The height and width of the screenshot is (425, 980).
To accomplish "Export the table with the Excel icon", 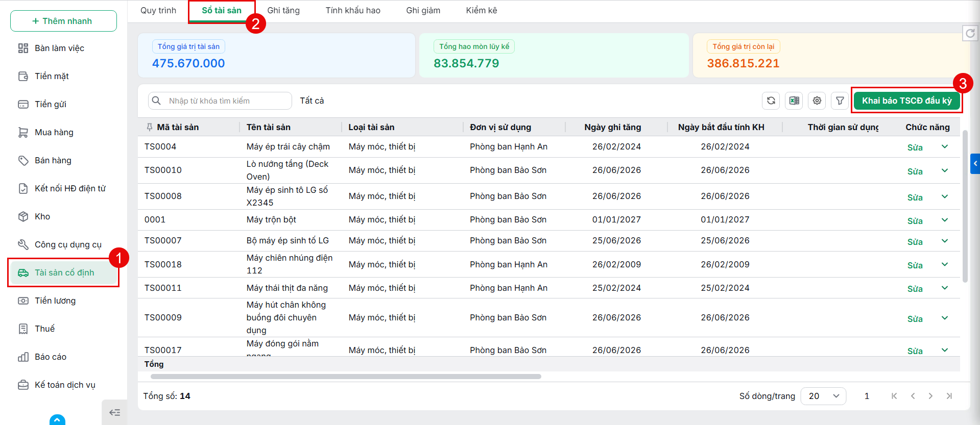I will [x=794, y=101].
